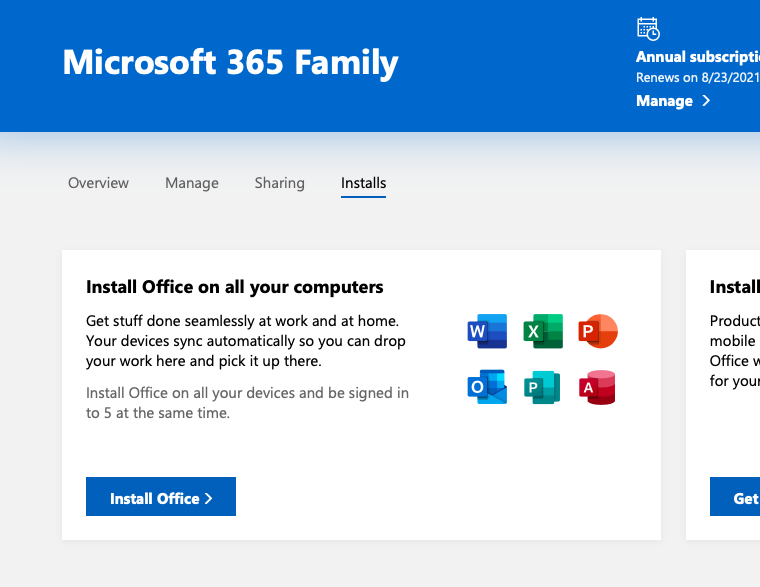Click the Outlook app icon
This screenshot has height=587, width=760.
487,387
